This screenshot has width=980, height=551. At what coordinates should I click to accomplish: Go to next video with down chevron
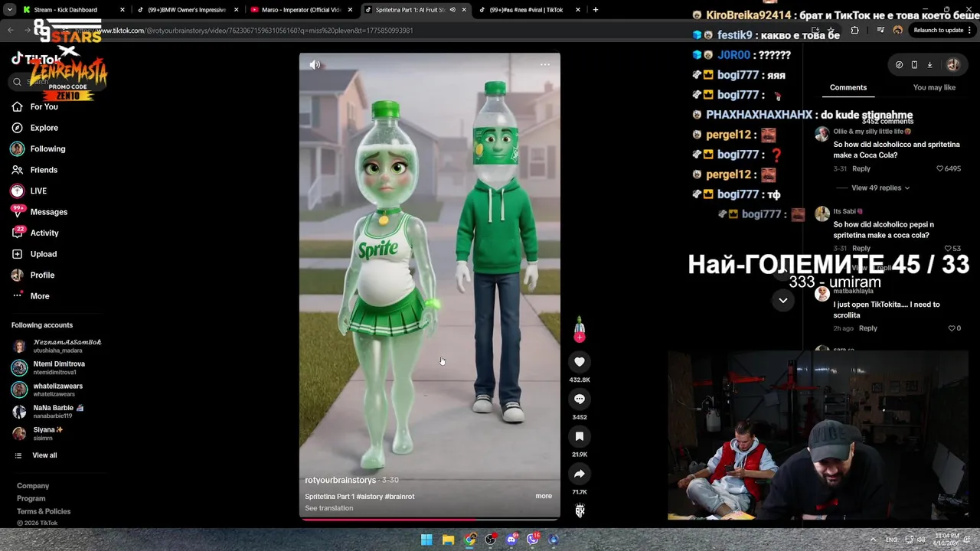(783, 300)
